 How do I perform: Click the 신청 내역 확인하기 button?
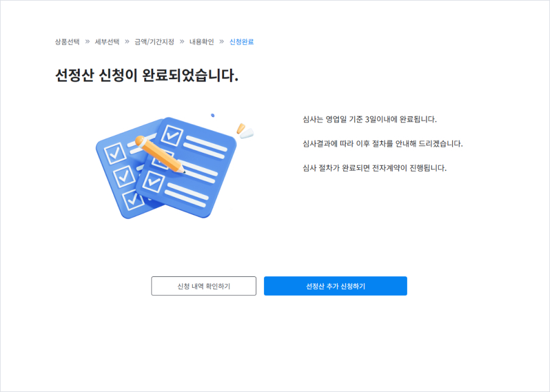[204, 286]
